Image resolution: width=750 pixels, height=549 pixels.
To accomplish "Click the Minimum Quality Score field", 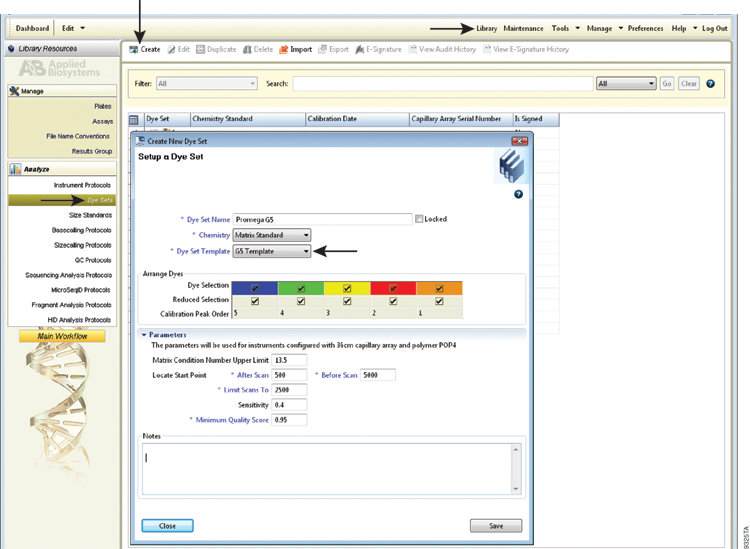I will (289, 420).
